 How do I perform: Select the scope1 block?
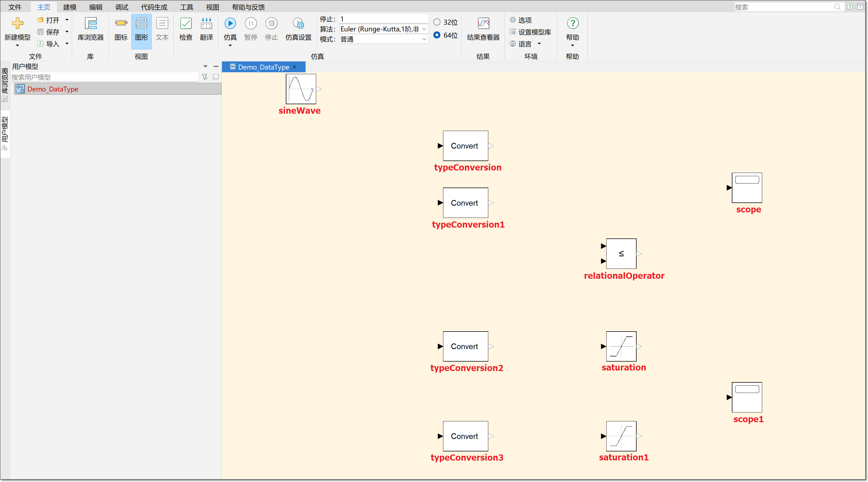pyautogui.click(x=747, y=397)
